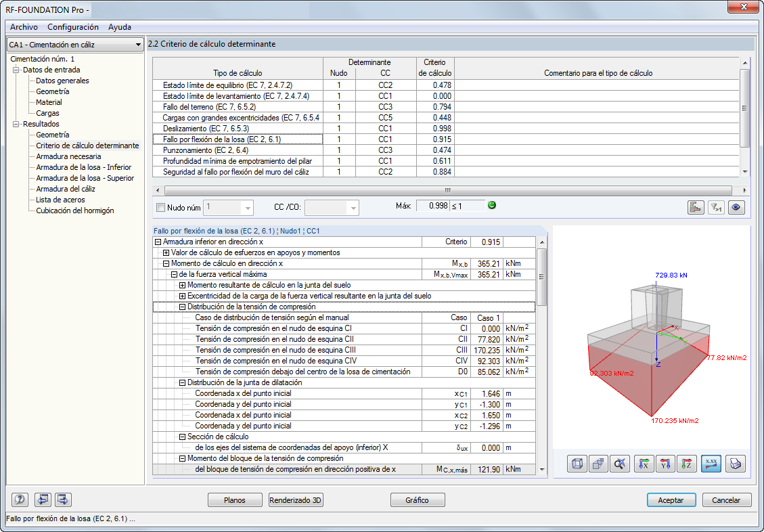The width and height of the screenshot is (764, 532).
Task: Click the Renderizado 3D button
Action: (x=296, y=500)
